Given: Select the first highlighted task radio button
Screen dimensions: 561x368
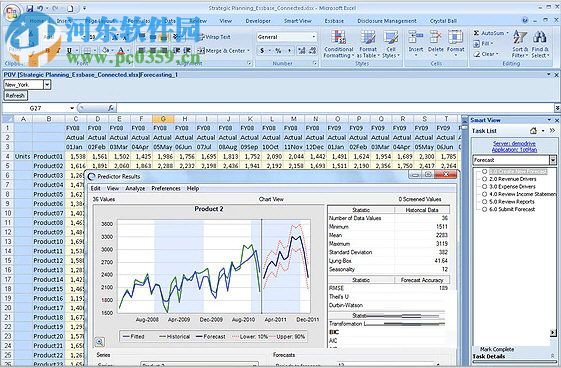Looking at the screenshot, I should [484, 172].
